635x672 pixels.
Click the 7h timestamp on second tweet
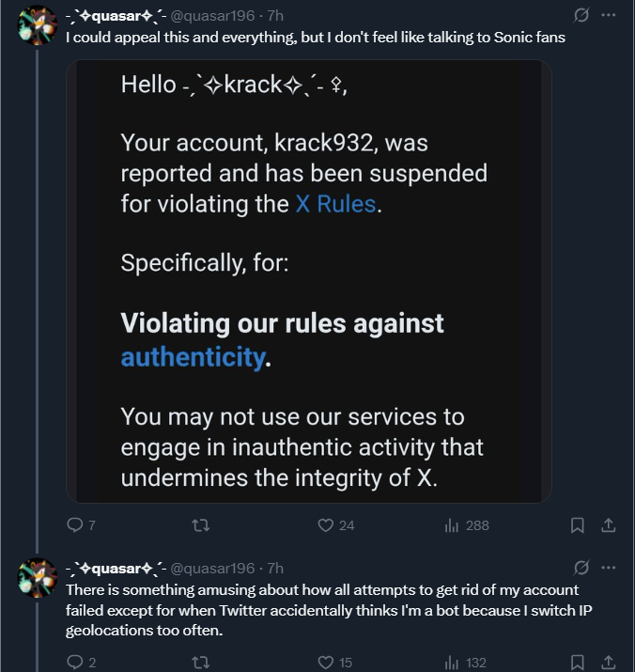pyautogui.click(x=275, y=568)
